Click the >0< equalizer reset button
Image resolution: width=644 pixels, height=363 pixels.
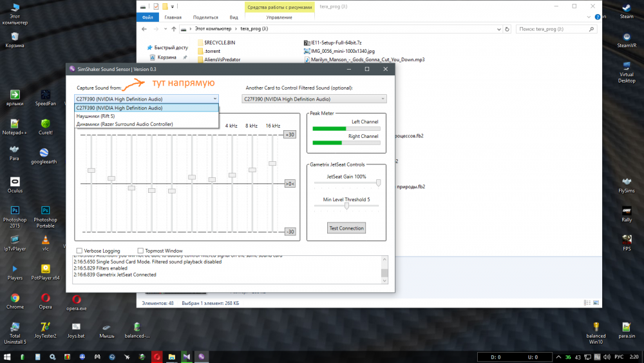pyautogui.click(x=290, y=184)
